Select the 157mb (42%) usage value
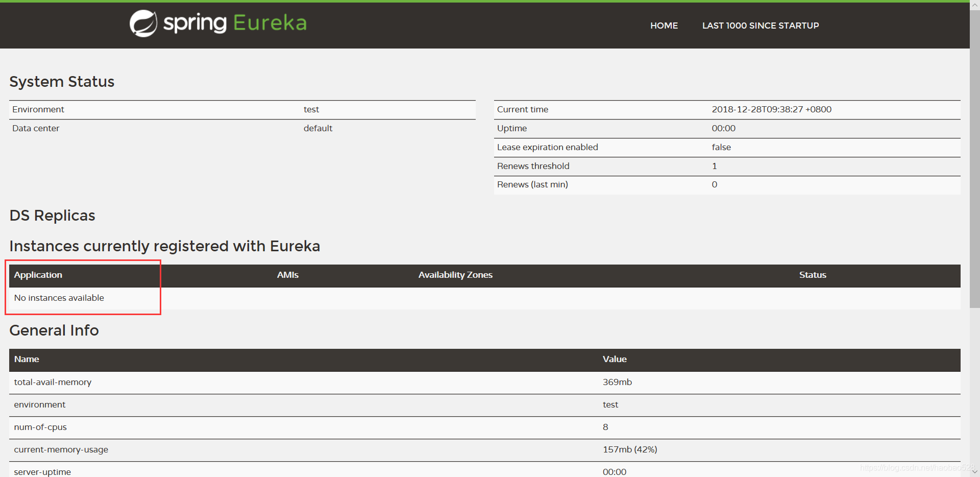 point(630,449)
